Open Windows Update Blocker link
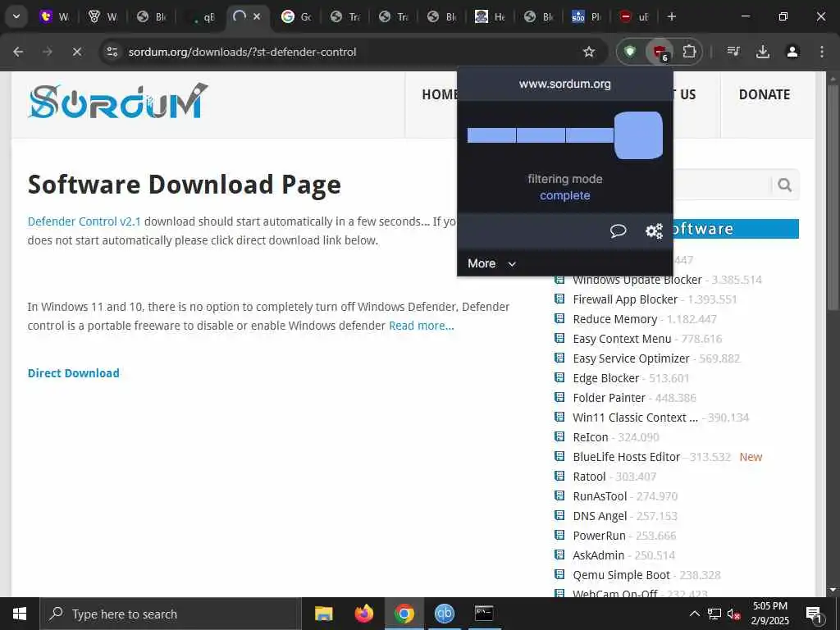840x630 pixels. point(637,280)
